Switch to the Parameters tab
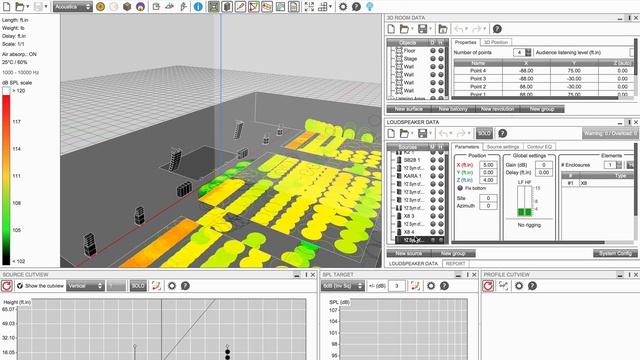This screenshot has width=640, height=360. coord(467,147)
